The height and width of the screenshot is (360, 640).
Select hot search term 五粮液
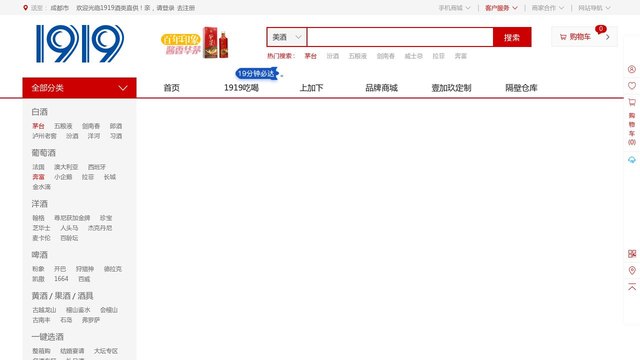pyautogui.click(x=358, y=56)
